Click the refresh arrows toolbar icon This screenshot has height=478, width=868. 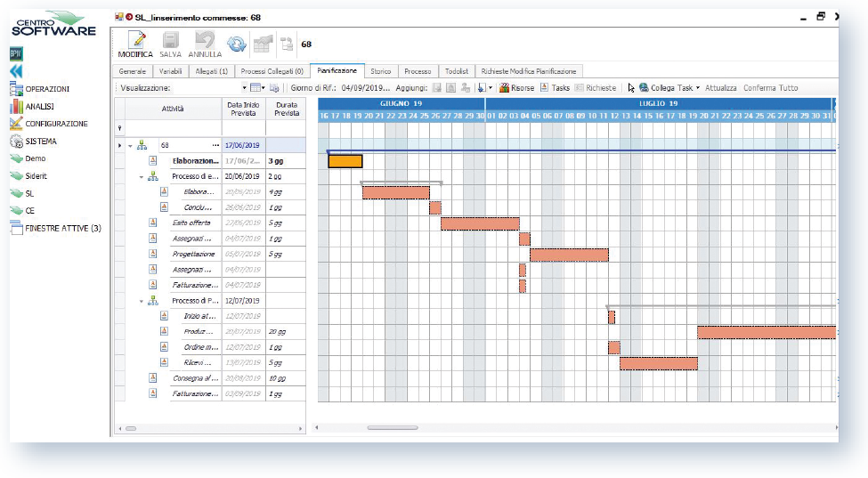coord(236,44)
